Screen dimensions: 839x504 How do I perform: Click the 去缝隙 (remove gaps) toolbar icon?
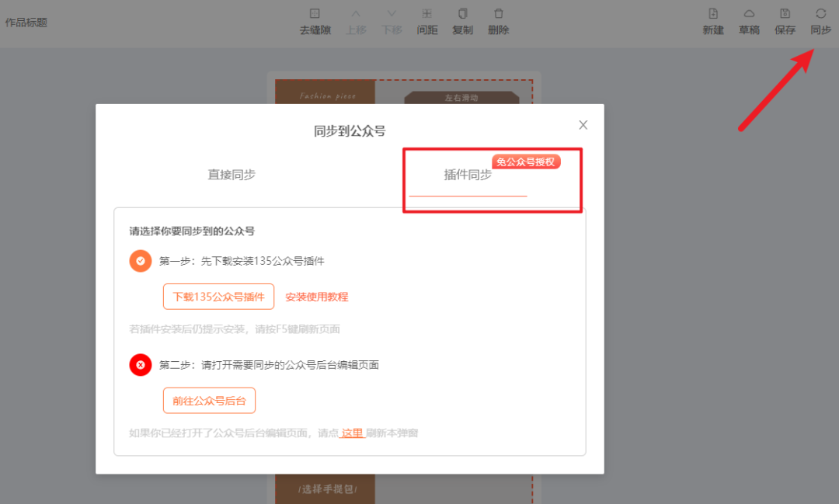[x=315, y=14]
